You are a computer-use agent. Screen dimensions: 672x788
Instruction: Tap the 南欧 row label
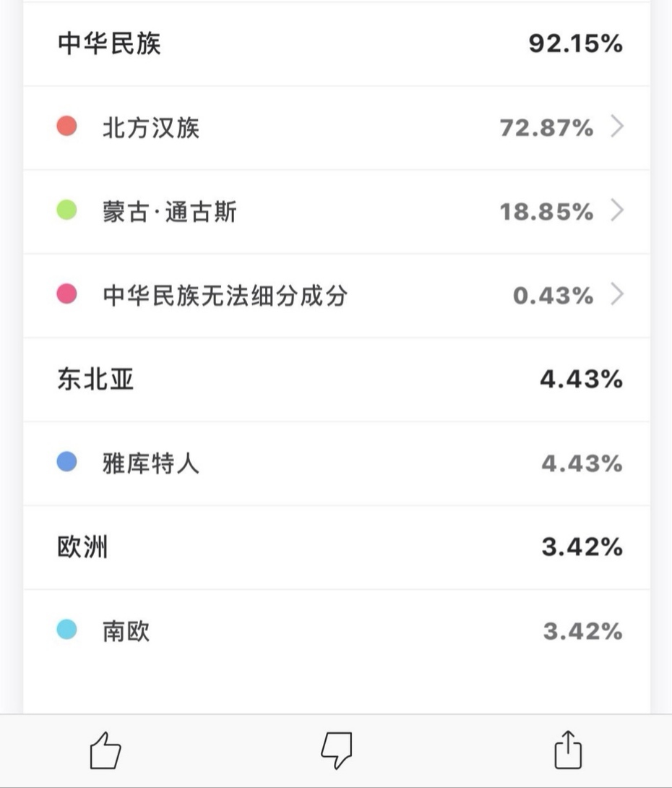click(x=126, y=630)
